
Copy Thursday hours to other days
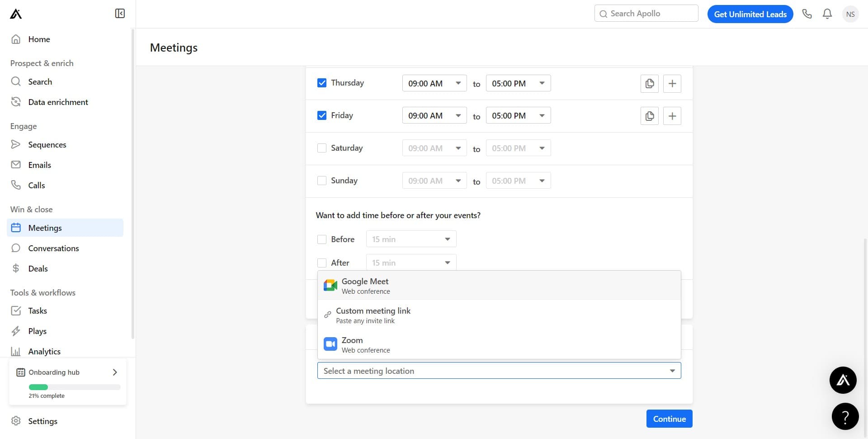click(649, 84)
